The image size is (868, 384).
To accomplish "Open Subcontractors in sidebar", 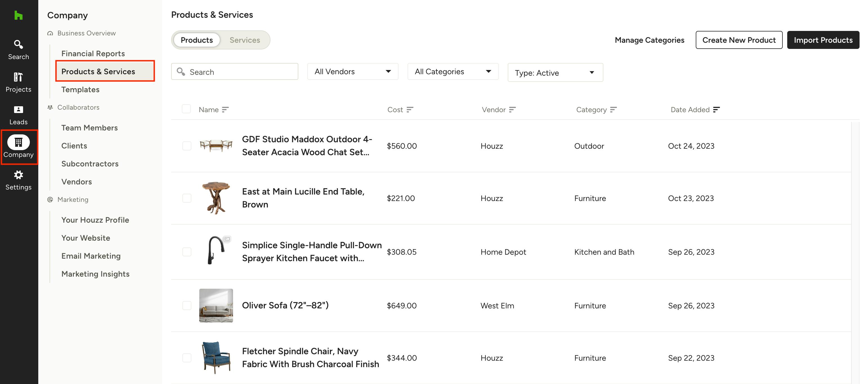I will 90,164.
